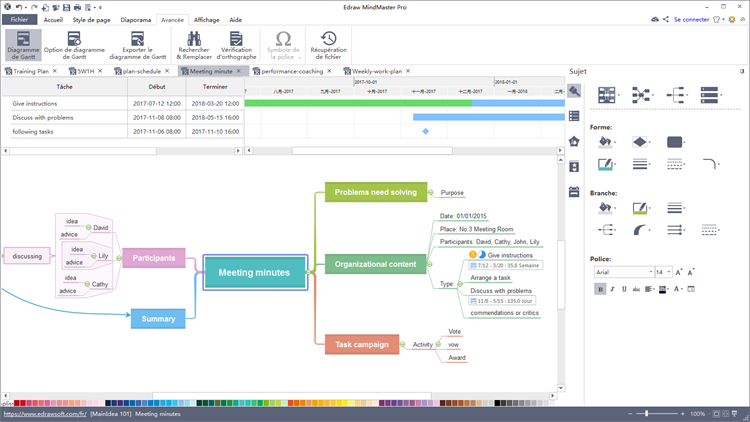Select the Discuss with problems task row

[123, 117]
